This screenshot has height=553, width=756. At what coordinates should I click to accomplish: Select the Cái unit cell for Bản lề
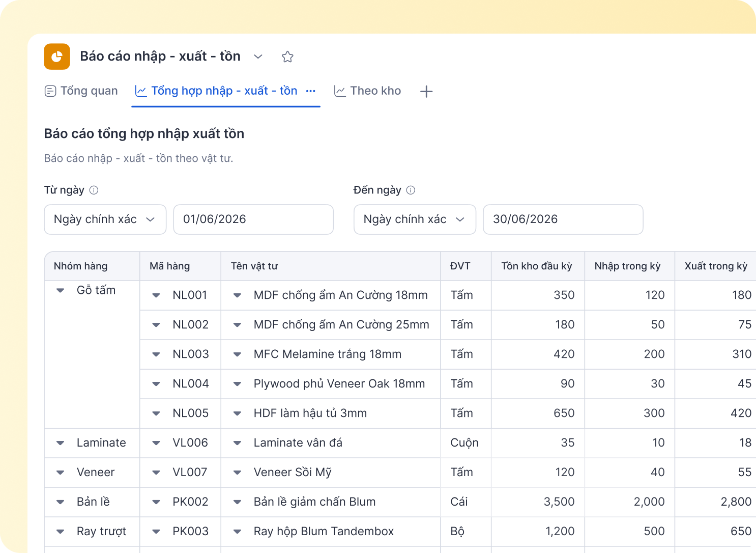[466, 502]
